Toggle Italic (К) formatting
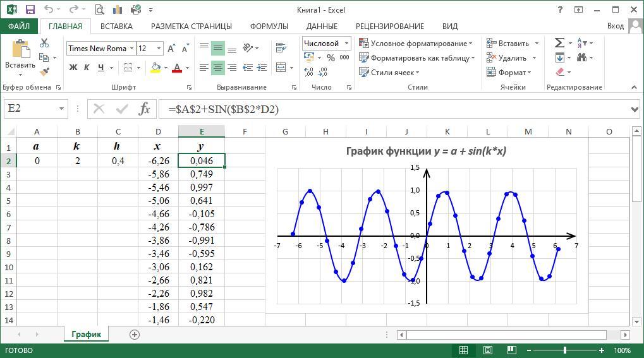 (87, 68)
